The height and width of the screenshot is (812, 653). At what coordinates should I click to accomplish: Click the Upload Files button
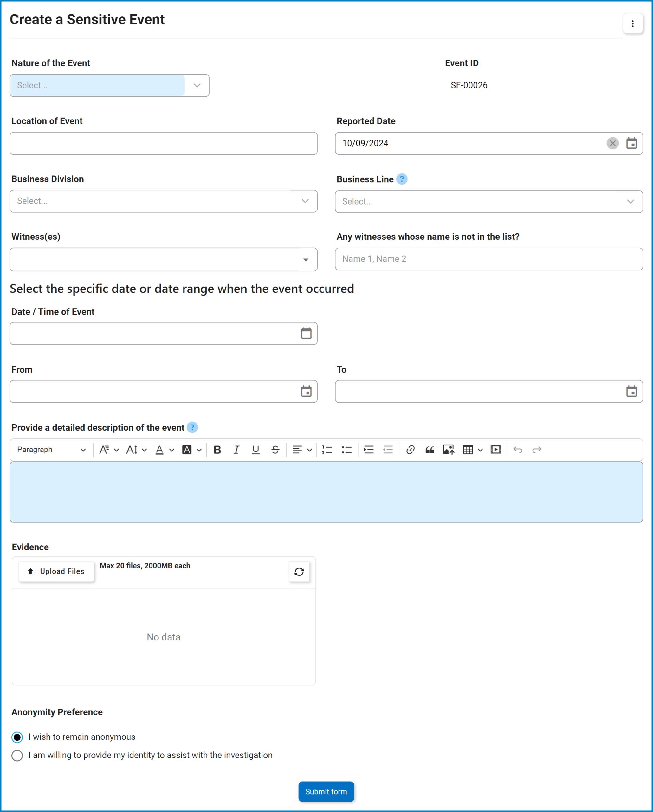coord(56,572)
